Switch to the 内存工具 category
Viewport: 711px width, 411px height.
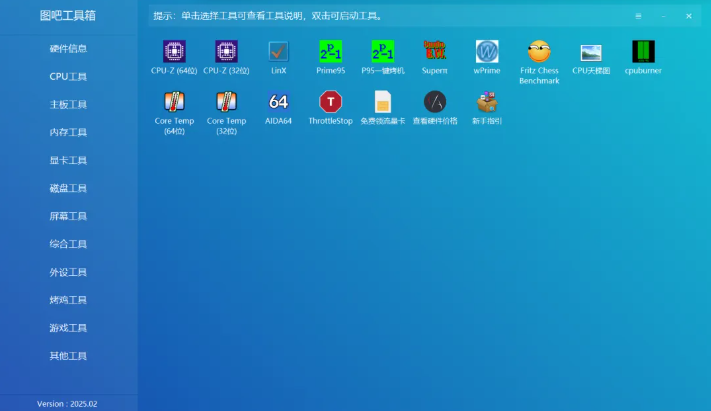68,132
